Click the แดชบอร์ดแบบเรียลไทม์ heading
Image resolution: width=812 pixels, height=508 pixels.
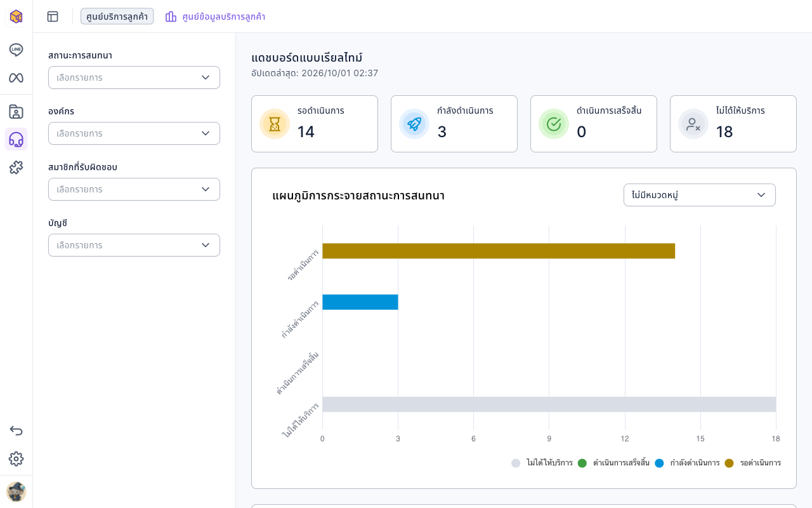(x=307, y=58)
